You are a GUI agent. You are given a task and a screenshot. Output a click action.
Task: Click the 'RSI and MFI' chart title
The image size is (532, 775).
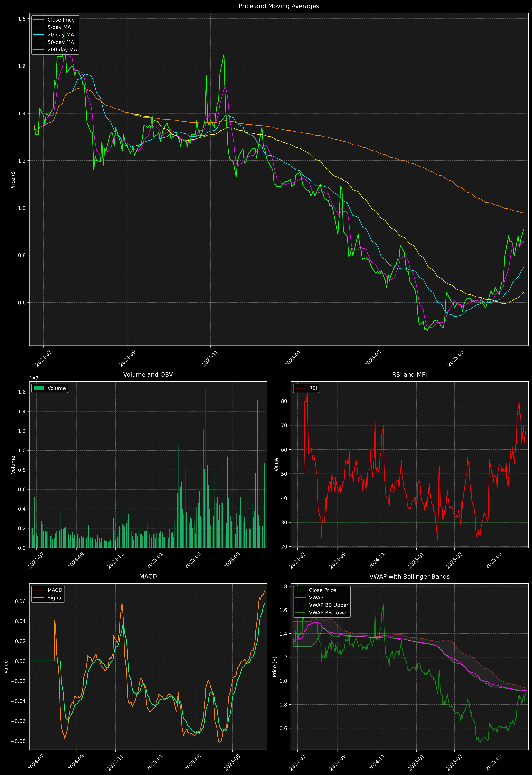tap(409, 374)
